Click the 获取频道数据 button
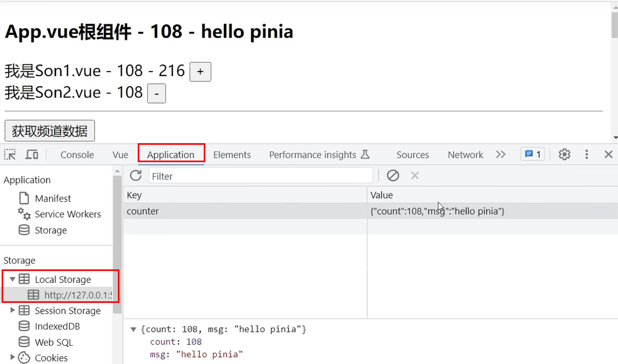Image resolution: width=618 pixels, height=364 pixels. (x=50, y=131)
